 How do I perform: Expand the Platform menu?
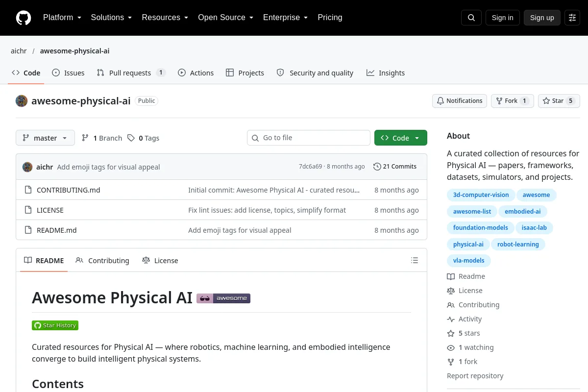click(x=62, y=18)
